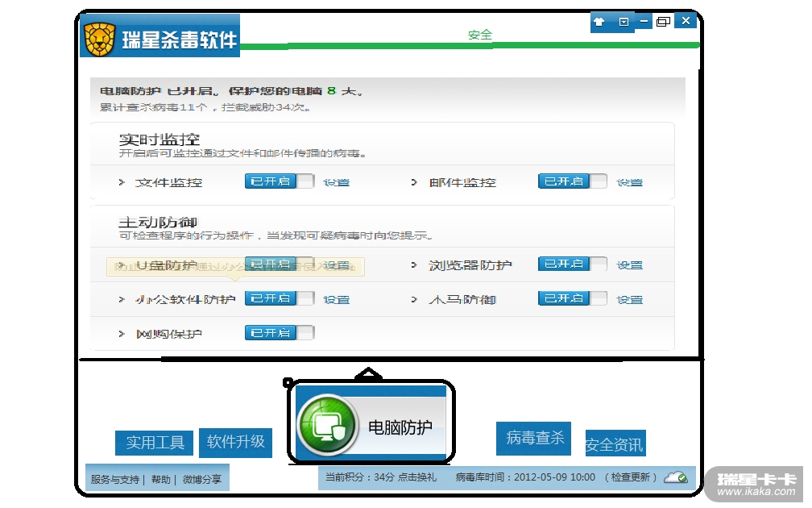
Task: Open the skin (shirt) icon in title bar
Action: 599,22
